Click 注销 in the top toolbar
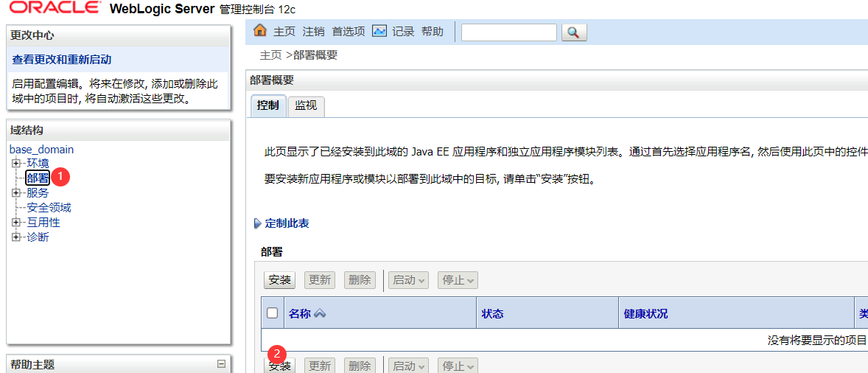 click(x=313, y=32)
